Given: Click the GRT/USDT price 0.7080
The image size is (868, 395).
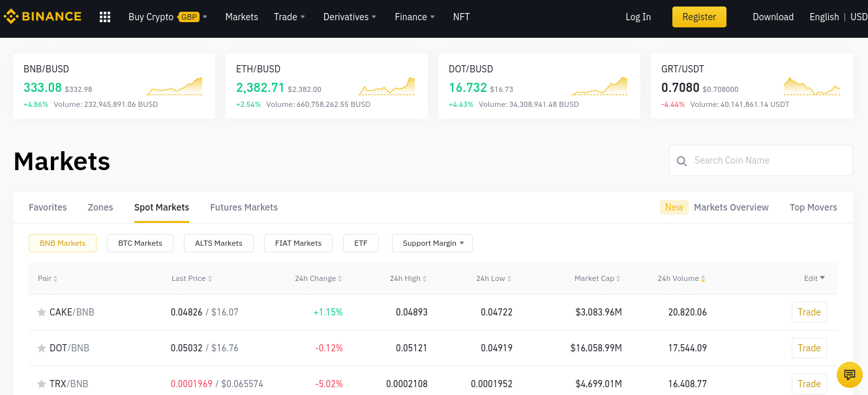Looking at the screenshot, I should tap(680, 87).
